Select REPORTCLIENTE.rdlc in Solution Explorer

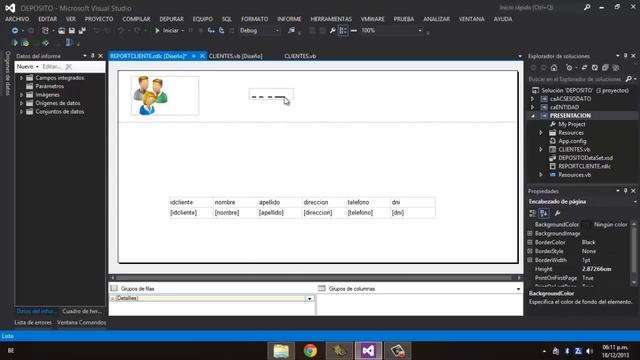(584, 166)
